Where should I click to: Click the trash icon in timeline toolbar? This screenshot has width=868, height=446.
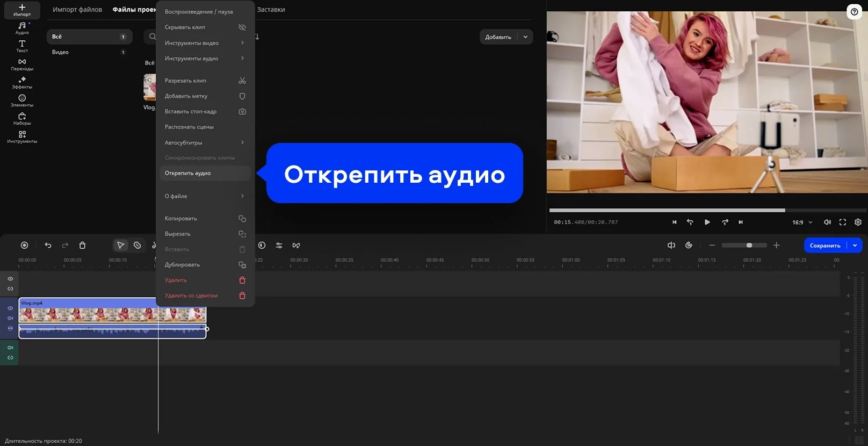[82, 245]
